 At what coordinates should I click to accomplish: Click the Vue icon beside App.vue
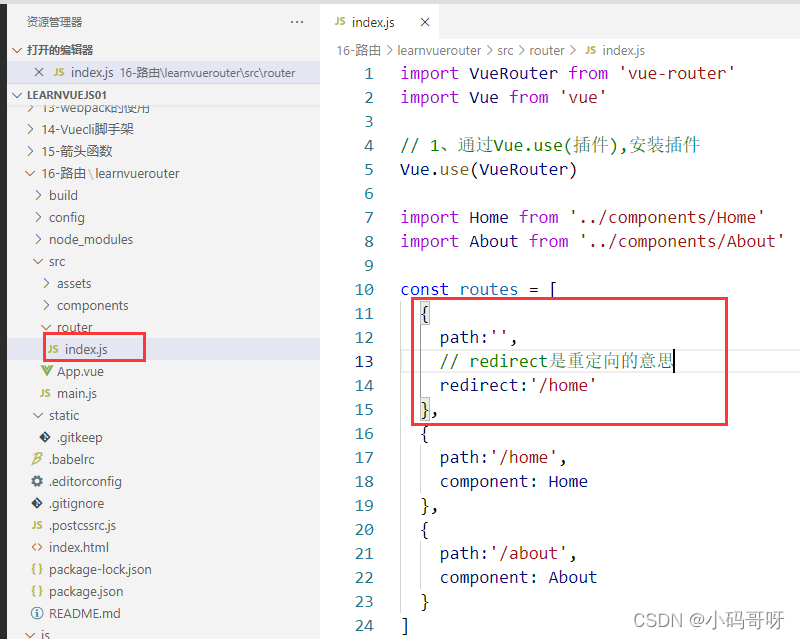click(x=46, y=371)
